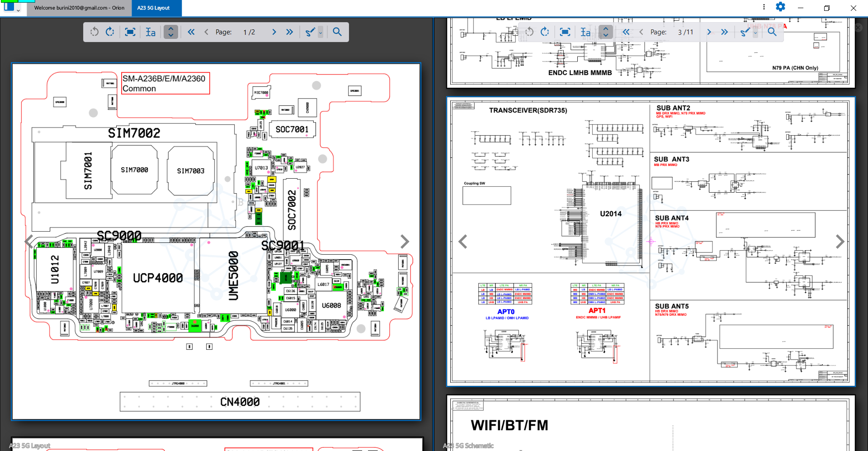Screen dimensions: 868x451
Task: Rotate schematic clockwise in right toolbar
Action: (x=545, y=32)
